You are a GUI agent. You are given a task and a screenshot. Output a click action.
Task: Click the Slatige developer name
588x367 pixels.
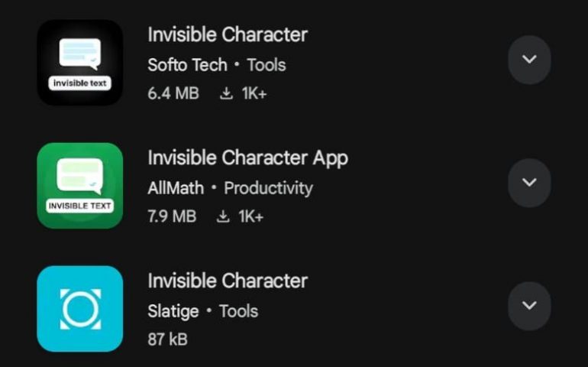click(173, 311)
